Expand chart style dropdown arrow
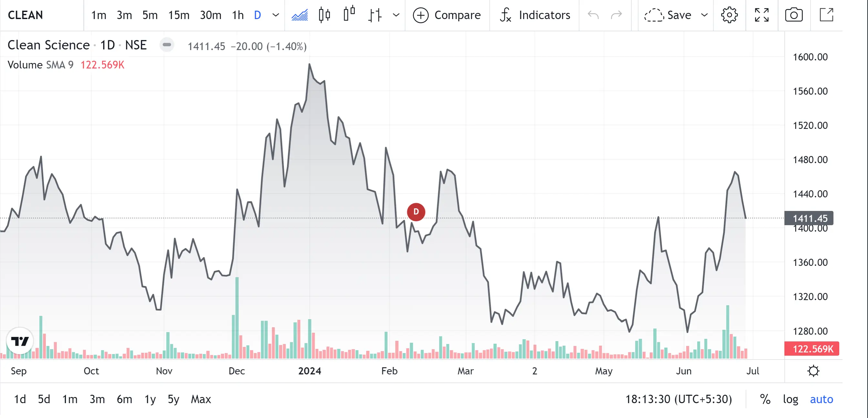 point(396,15)
